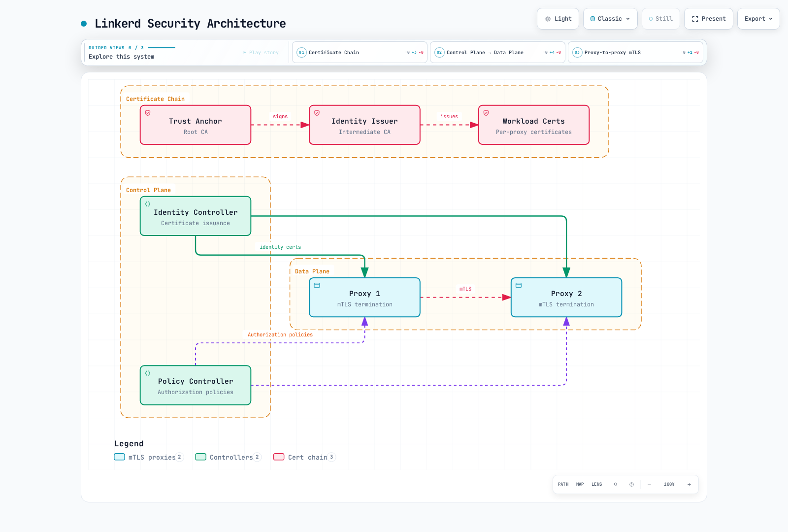Open the Classic style dropdown

point(610,19)
